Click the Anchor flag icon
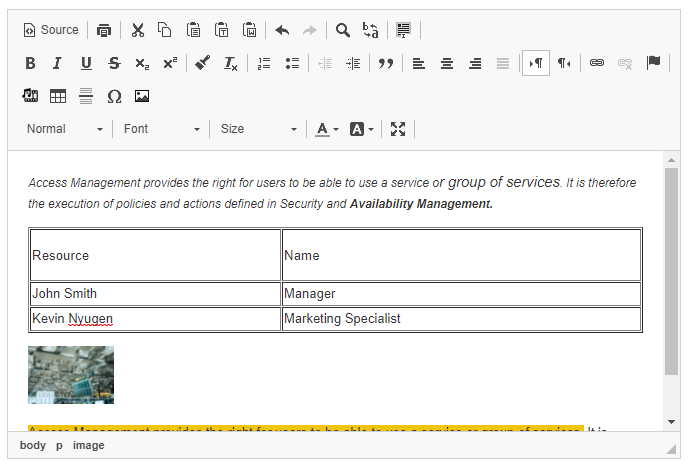 (x=653, y=63)
